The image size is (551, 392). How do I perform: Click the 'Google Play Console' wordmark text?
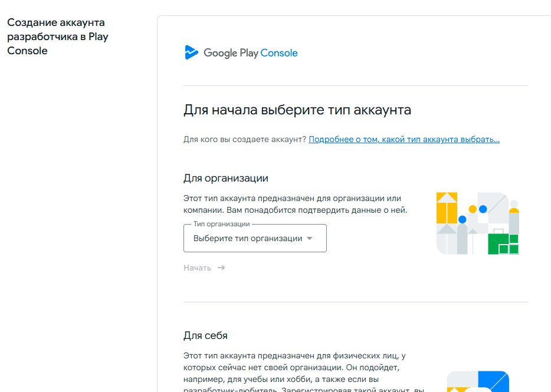(251, 53)
